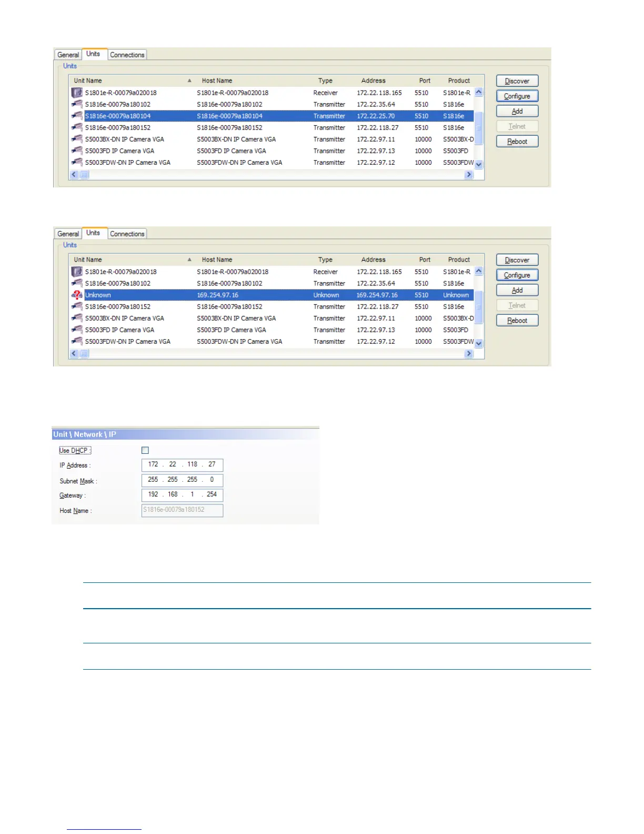Click scroll-right arrow of upper units list
644x834 pixels.
(x=469, y=174)
